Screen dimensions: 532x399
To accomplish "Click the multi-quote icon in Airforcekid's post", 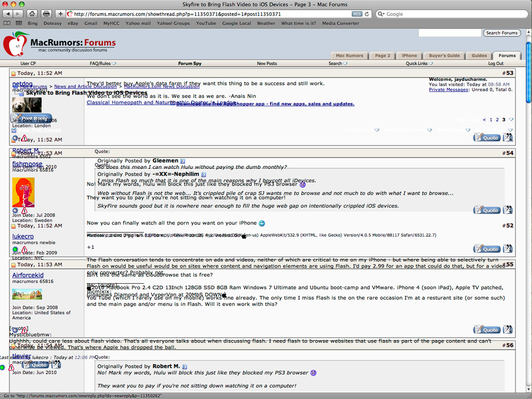I will point(508,329).
